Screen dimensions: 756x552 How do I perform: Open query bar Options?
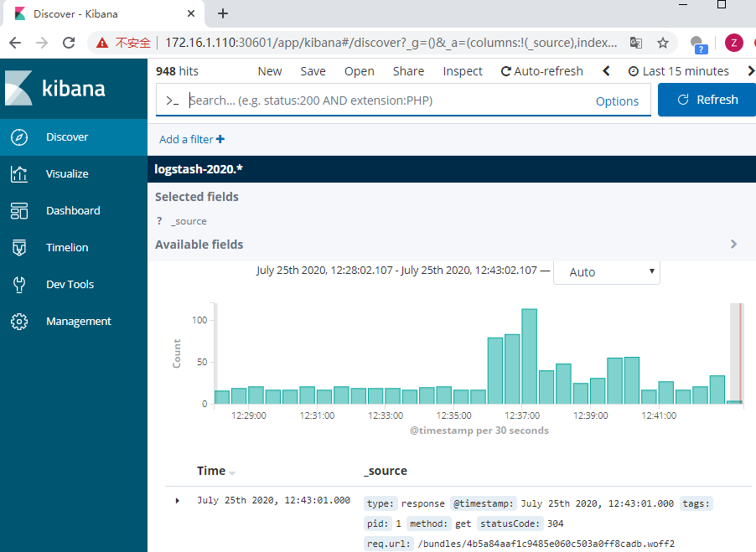coord(617,101)
